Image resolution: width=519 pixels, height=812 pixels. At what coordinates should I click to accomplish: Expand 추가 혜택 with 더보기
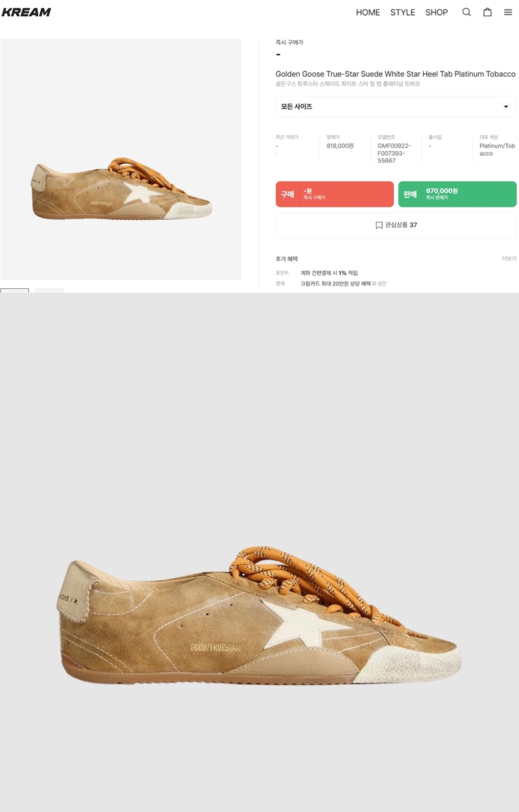click(509, 258)
